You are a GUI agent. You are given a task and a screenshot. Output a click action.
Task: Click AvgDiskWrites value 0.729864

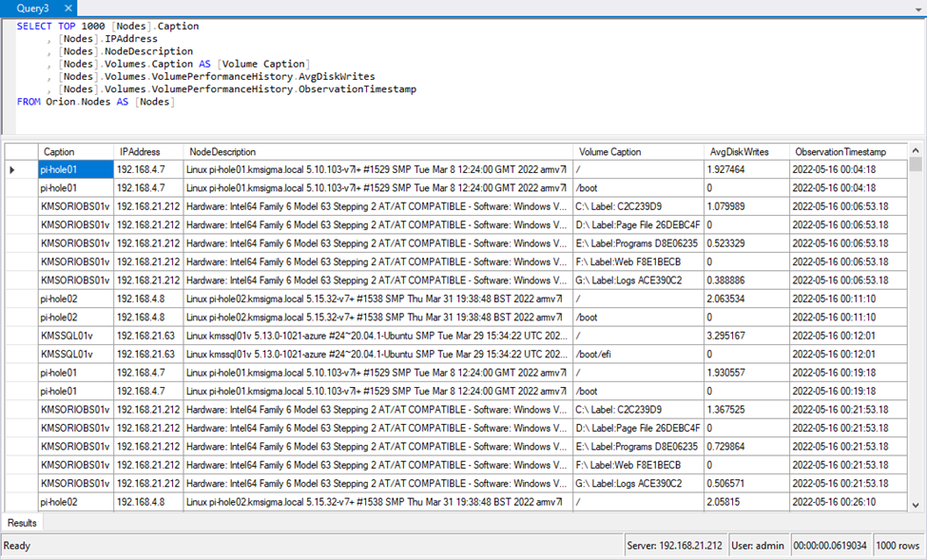pos(746,447)
